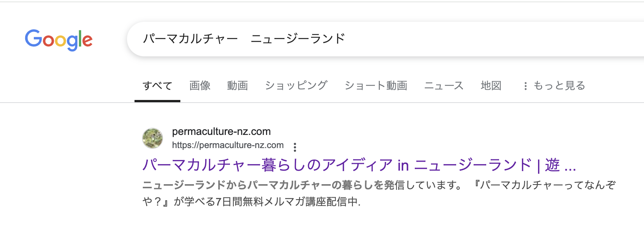Select the すべて tab
The width and height of the screenshot is (644, 233).
tap(157, 86)
